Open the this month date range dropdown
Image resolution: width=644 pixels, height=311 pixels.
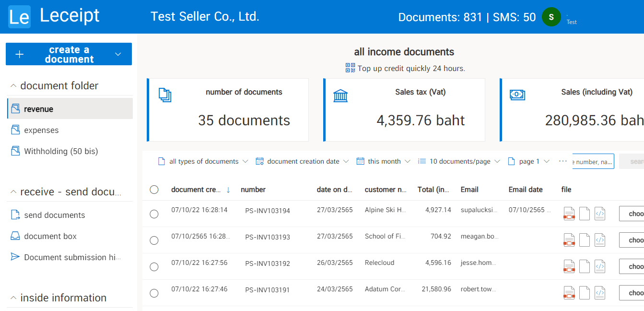pyautogui.click(x=383, y=161)
